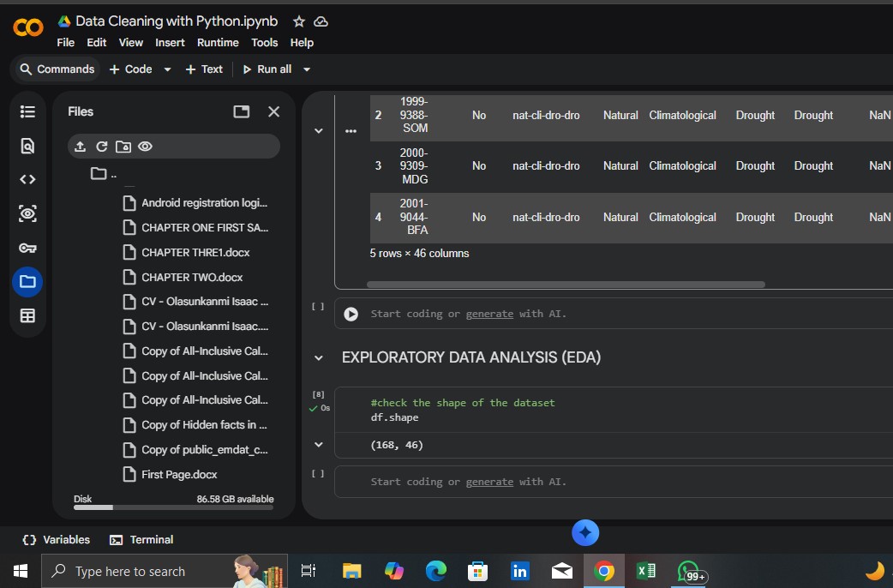This screenshot has width=893, height=588.
Task: Star the Data Cleaning notebook
Action: 299,21
